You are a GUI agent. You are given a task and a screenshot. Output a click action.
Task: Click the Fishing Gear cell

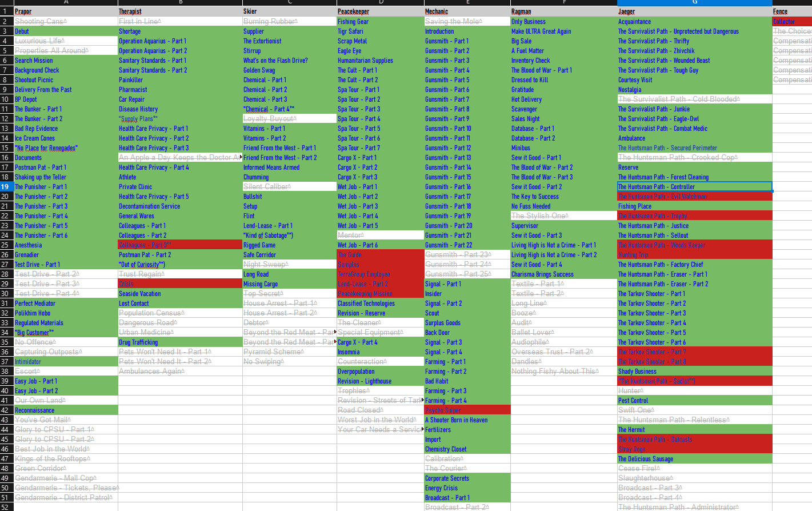click(x=380, y=22)
